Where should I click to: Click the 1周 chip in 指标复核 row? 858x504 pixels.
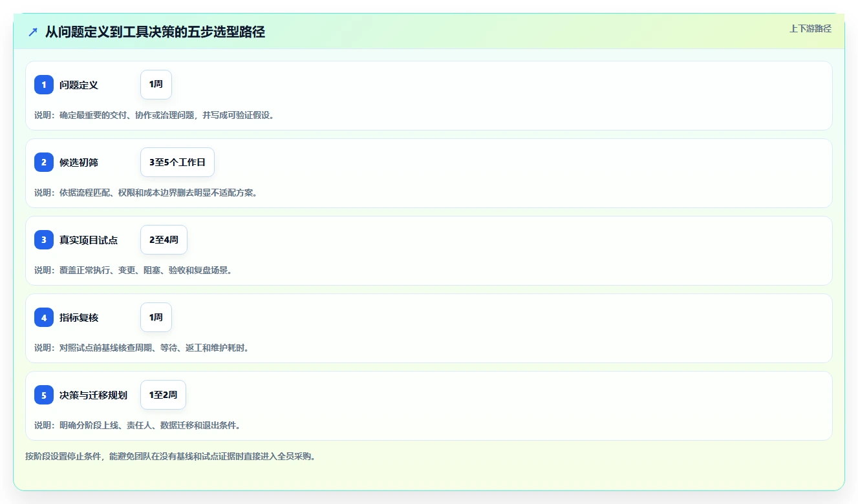coord(156,317)
